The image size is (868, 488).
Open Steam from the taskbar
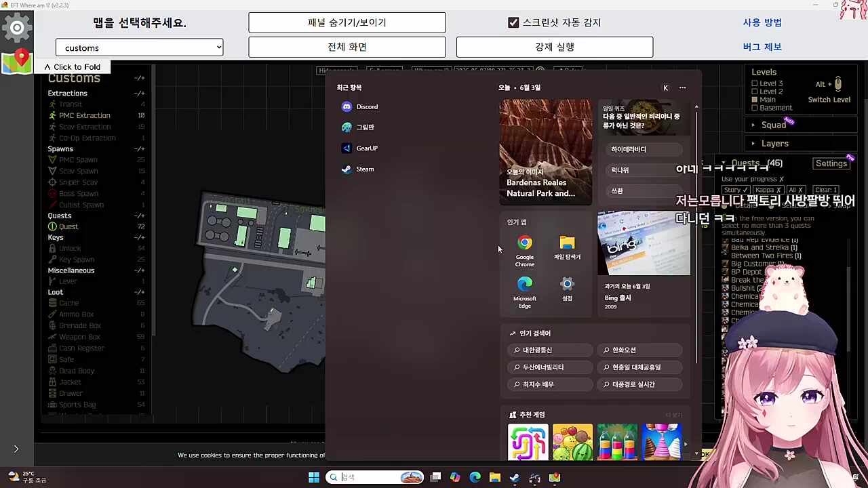[515, 477]
